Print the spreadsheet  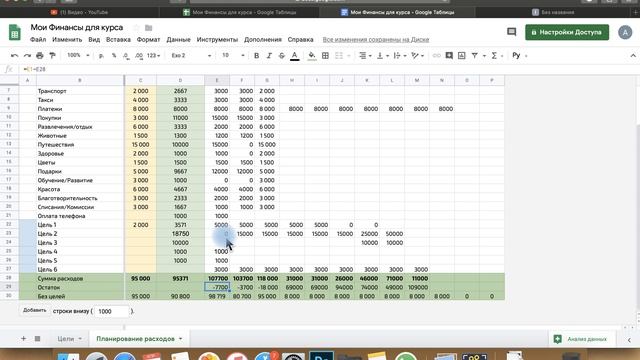pos(40,56)
